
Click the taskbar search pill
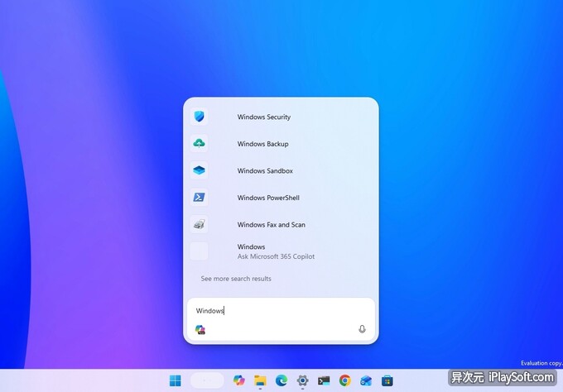207,380
